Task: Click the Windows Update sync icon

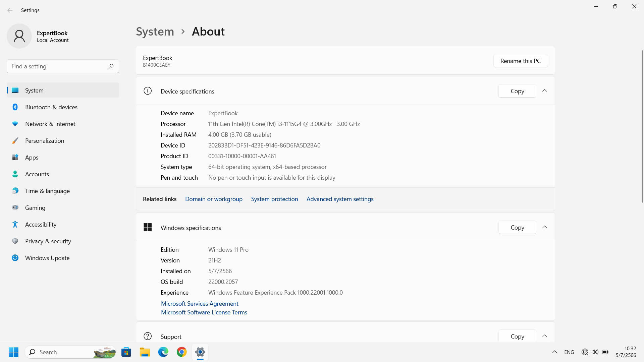Action: [15, 258]
